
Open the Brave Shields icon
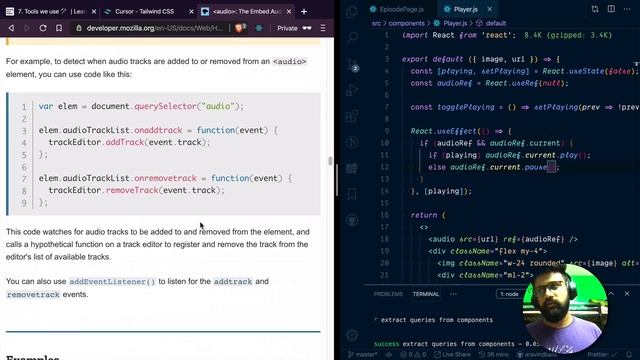241,28
